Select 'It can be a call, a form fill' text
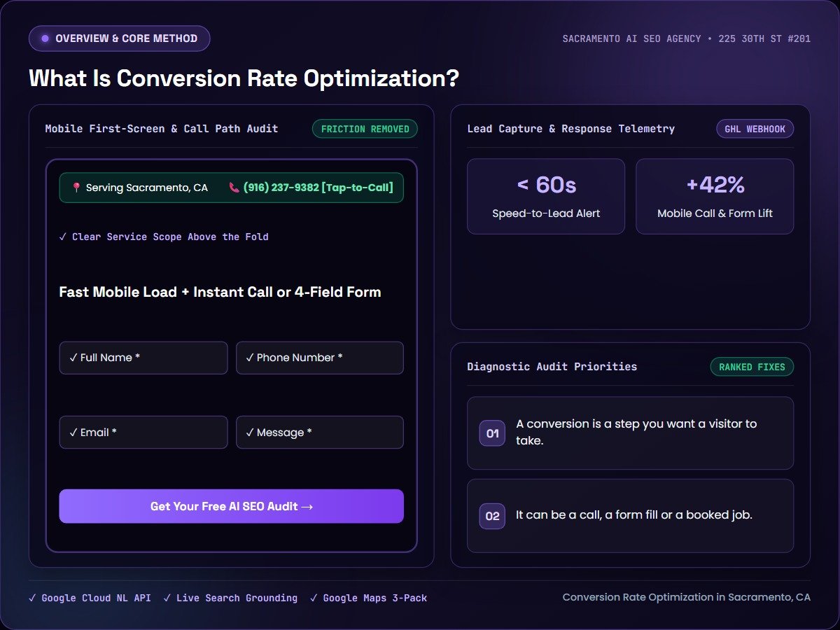 (x=634, y=515)
